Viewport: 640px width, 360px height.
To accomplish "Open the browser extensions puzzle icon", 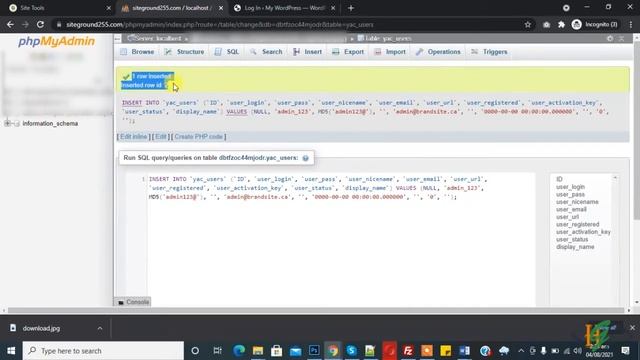I will [561, 24].
